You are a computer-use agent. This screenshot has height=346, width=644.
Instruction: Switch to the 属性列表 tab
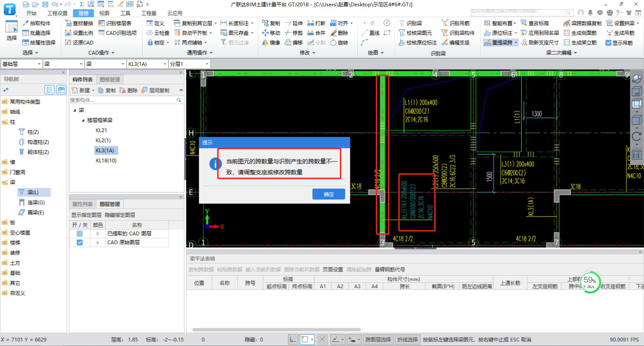tap(83, 204)
